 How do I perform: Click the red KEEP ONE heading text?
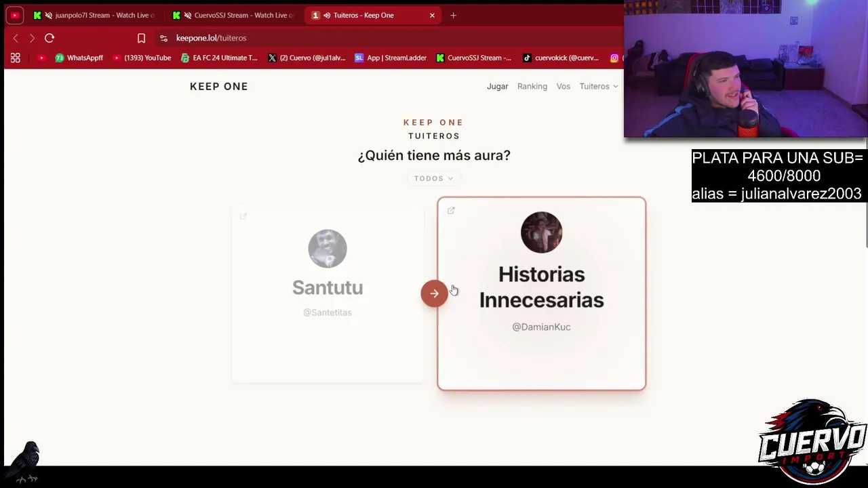pos(434,123)
